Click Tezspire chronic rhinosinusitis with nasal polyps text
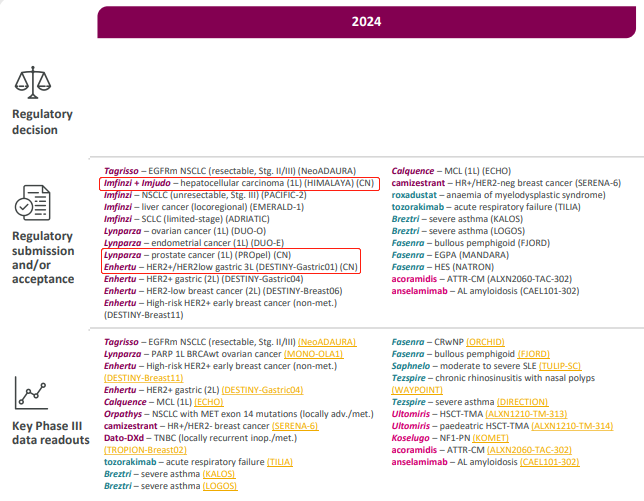 [x=493, y=378]
